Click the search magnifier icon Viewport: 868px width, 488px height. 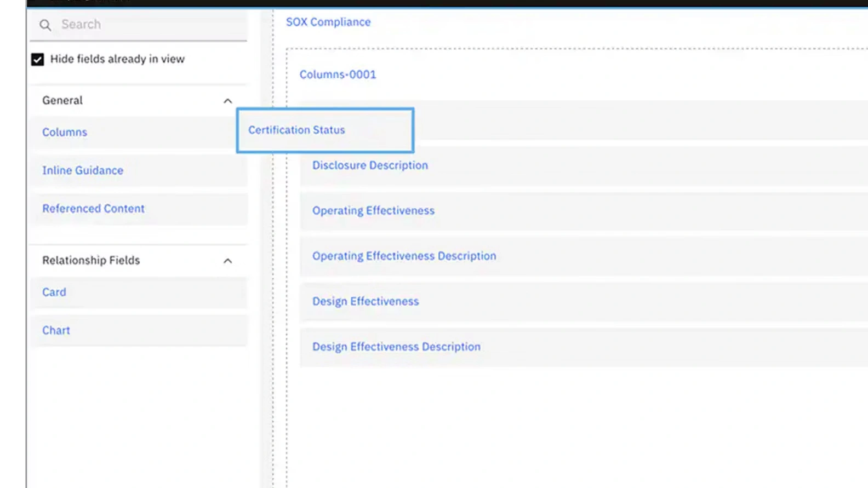[45, 25]
